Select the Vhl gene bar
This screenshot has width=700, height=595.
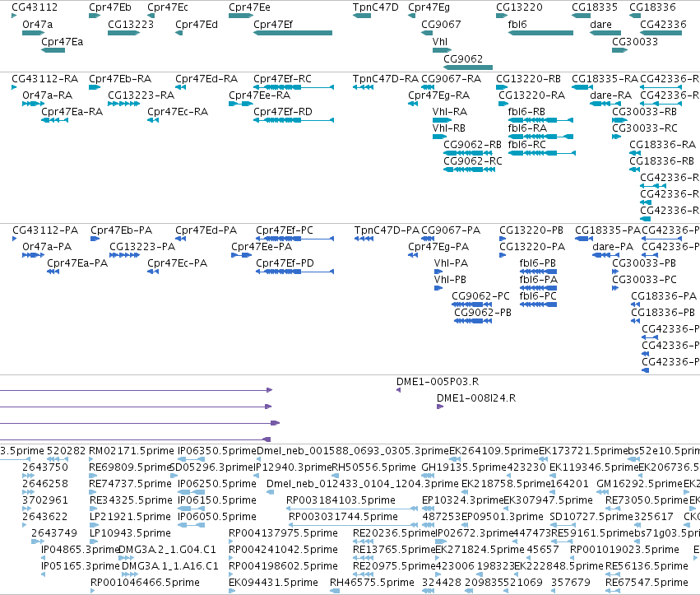[442, 50]
